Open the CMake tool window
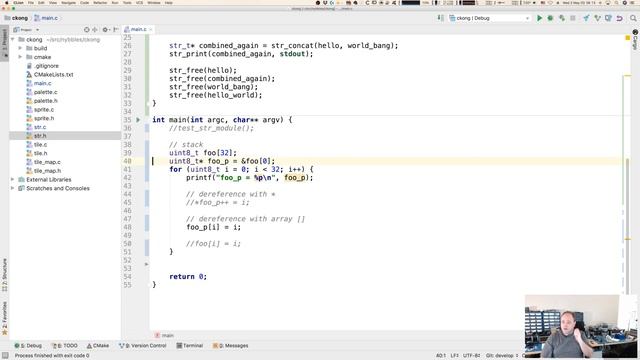This screenshot has height=360, width=640. [98, 346]
